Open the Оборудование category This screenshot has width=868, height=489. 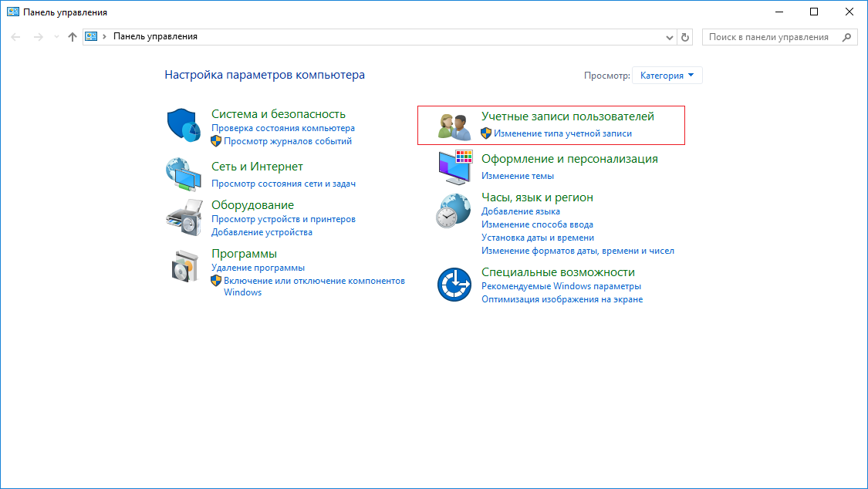pos(252,205)
